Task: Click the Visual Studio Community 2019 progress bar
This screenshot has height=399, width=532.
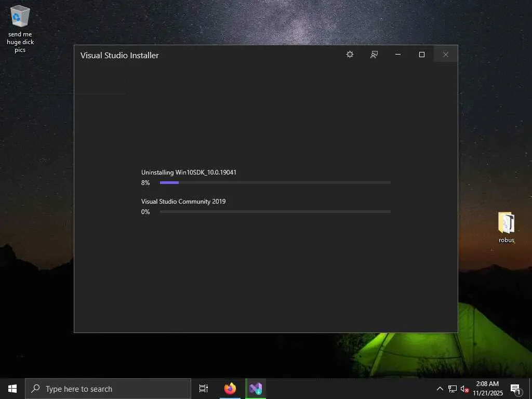Action: pyautogui.click(x=275, y=212)
